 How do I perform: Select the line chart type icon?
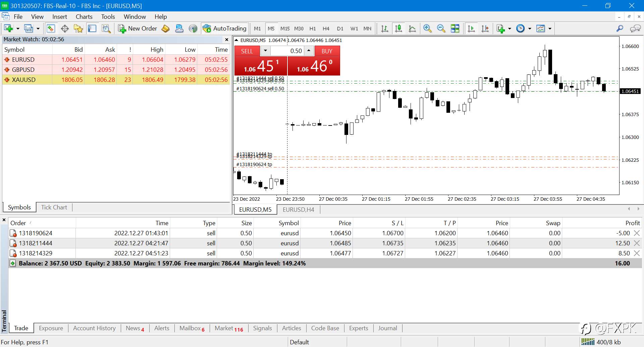click(x=412, y=29)
